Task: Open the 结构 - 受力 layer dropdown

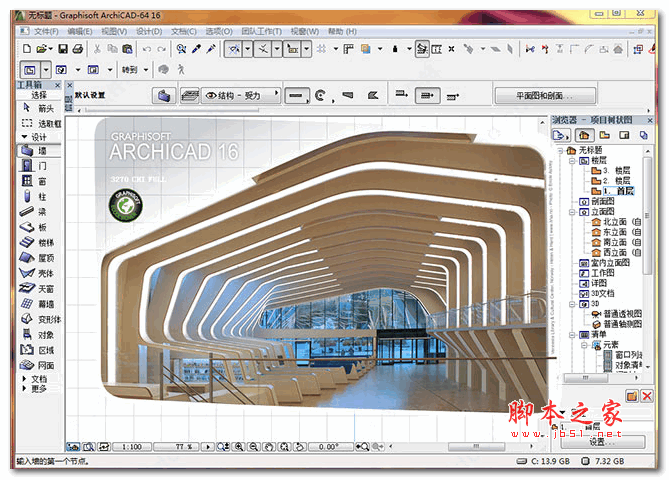Action: coord(241,95)
